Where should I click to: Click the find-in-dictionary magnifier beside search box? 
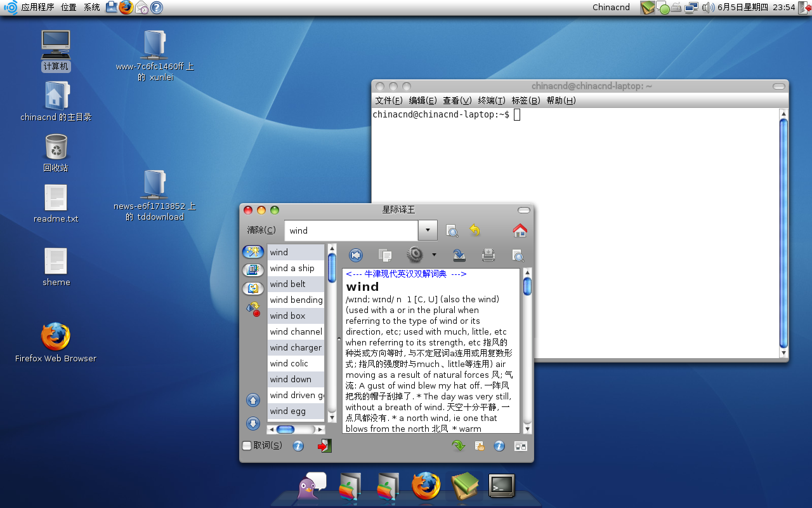pyautogui.click(x=452, y=231)
